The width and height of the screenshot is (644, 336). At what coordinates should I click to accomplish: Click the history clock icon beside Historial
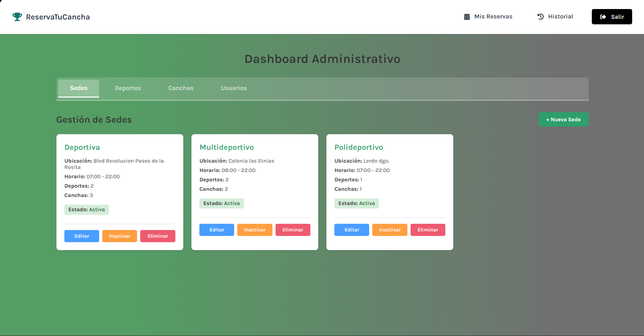(x=541, y=17)
